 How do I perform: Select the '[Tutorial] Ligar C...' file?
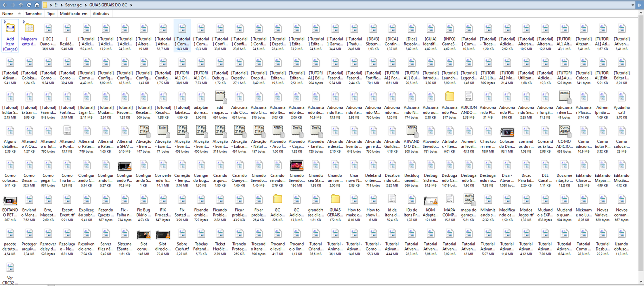(x=87, y=104)
